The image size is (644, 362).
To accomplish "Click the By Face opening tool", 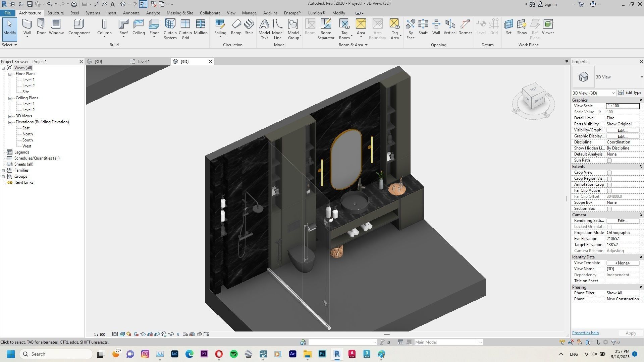I will click(x=411, y=29).
